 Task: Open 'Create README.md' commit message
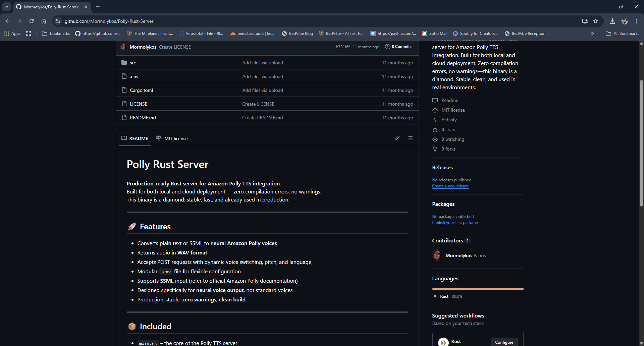click(x=263, y=118)
